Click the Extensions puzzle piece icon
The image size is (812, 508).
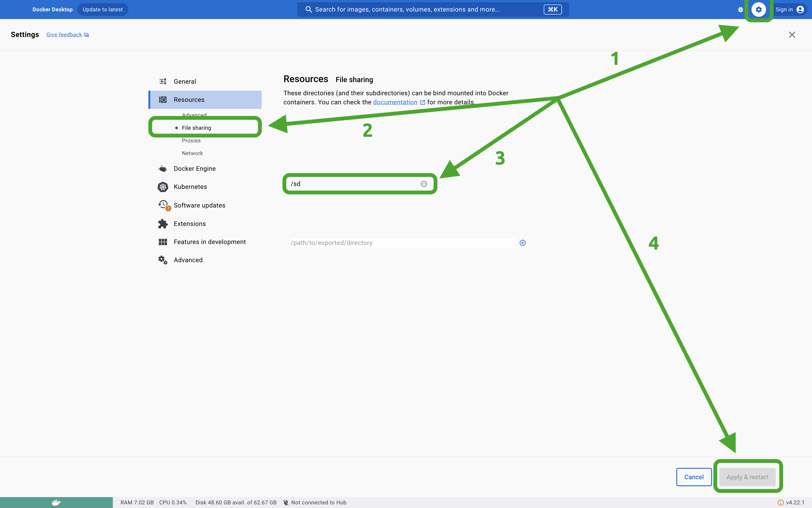(163, 224)
